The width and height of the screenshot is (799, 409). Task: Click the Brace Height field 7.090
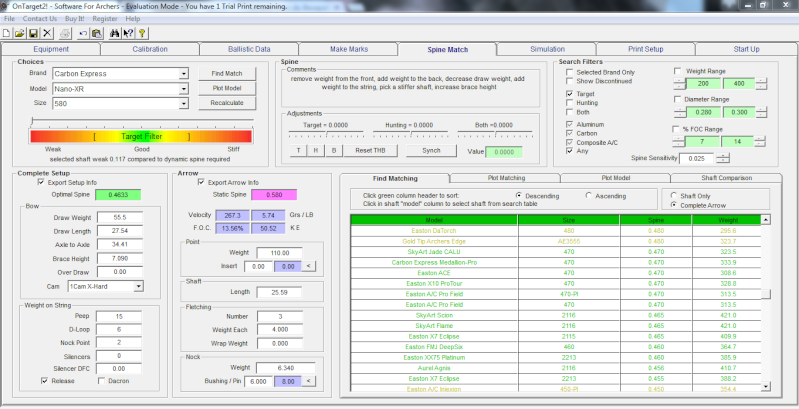[120, 259]
